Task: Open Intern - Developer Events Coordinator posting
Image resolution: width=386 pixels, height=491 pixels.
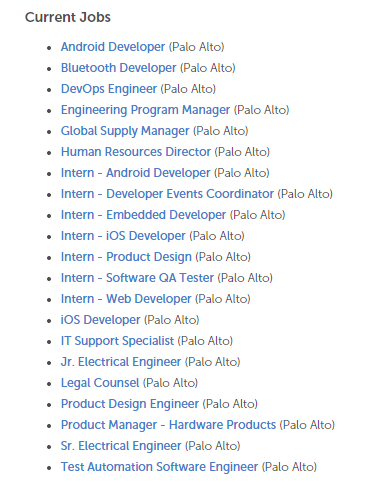Action: [x=167, y=194]
